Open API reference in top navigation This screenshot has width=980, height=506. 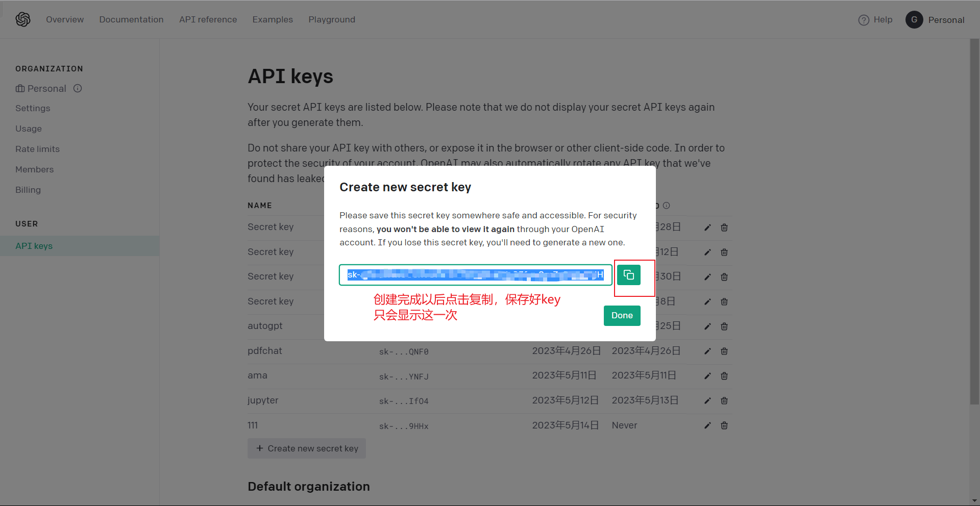(x=208, y=19)
